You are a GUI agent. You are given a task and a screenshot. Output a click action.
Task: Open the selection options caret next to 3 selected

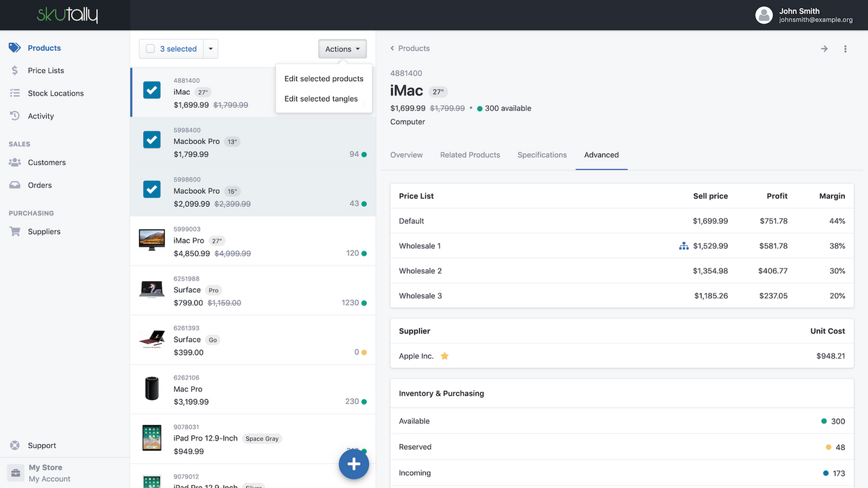coord(210,48)
